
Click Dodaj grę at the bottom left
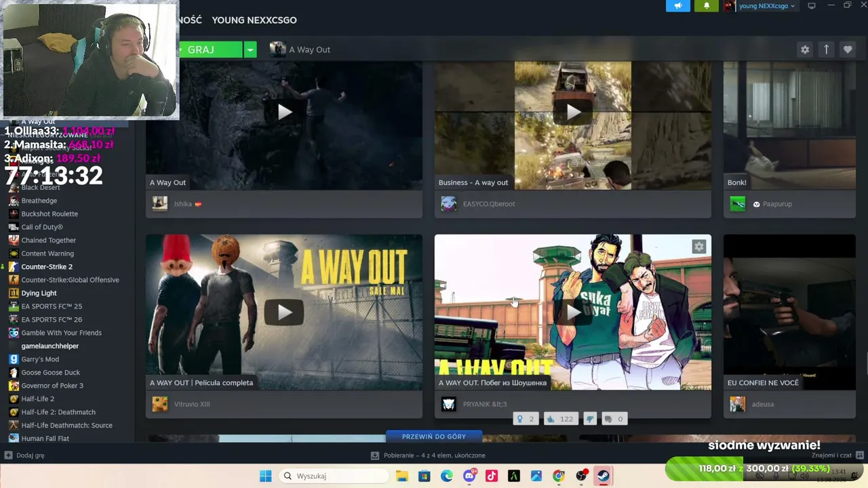pos(25,455)
